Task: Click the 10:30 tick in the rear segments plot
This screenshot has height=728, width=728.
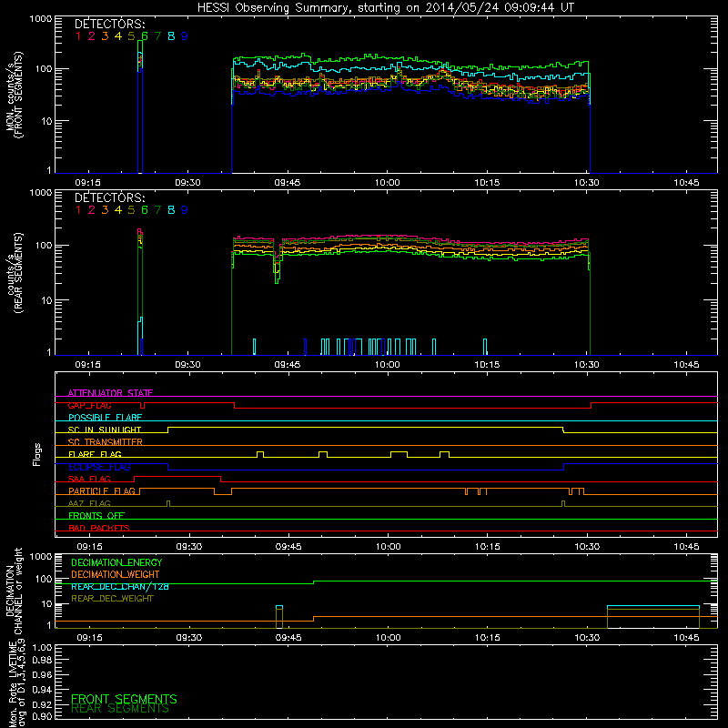Action: coord(587,365)
